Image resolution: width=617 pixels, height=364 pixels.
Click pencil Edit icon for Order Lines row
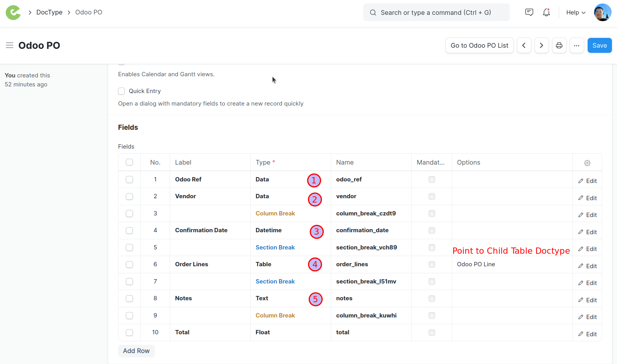(581, 266)
